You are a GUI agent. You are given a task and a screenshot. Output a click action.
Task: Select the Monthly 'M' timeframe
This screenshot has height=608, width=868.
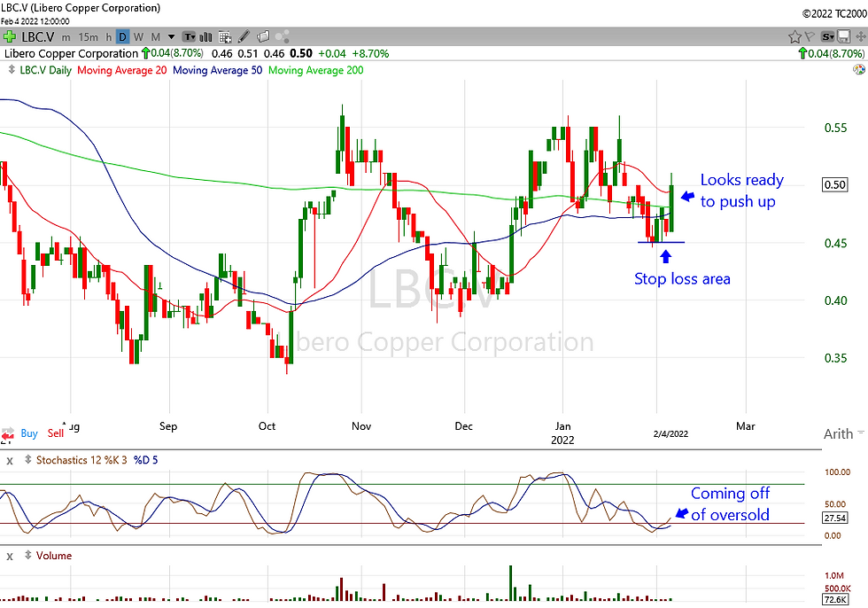[x=156, y=37]
